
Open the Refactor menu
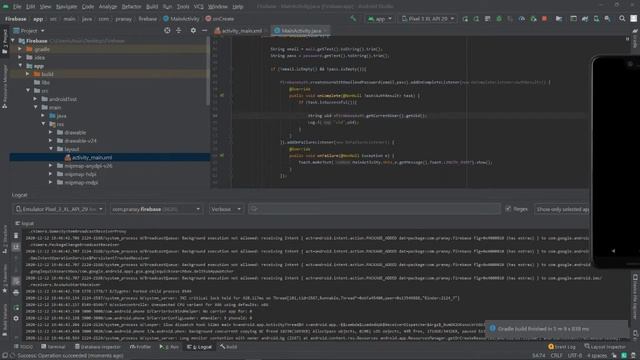[131, 7]
